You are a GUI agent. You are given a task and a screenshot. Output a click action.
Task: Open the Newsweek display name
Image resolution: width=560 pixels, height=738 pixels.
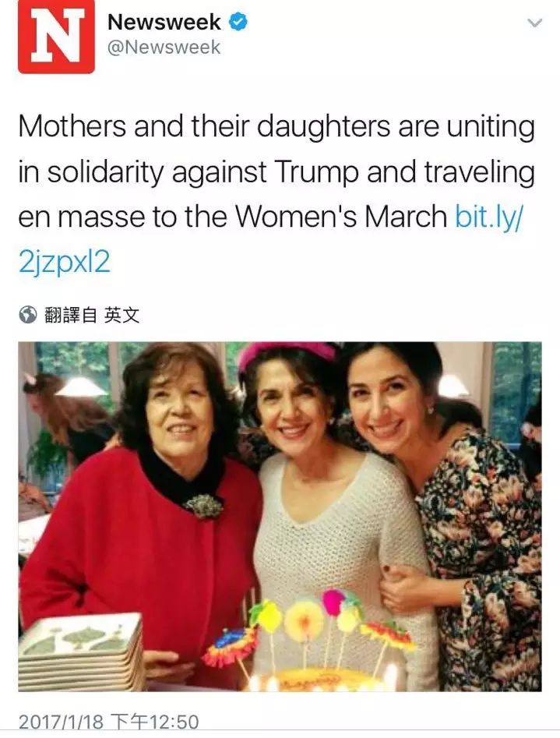pyautogui.click(x=164, y=23)
